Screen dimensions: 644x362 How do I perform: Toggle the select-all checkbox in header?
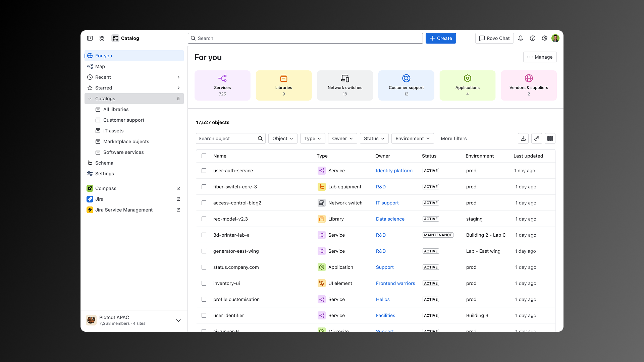tap(204, 156)
